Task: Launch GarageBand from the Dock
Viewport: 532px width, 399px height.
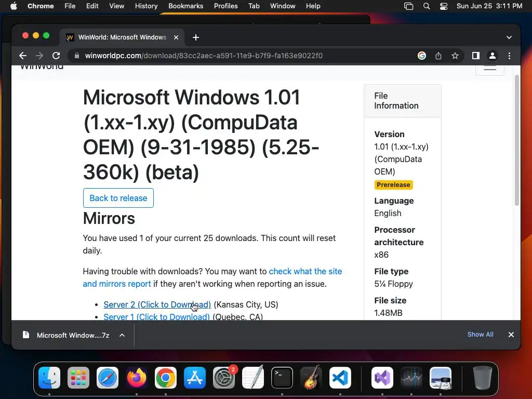Action: click(311, 378)
